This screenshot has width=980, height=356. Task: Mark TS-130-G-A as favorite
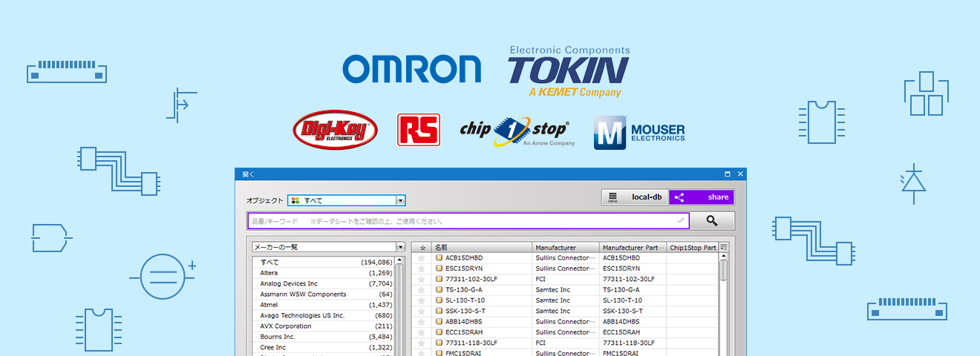[422, 290]
